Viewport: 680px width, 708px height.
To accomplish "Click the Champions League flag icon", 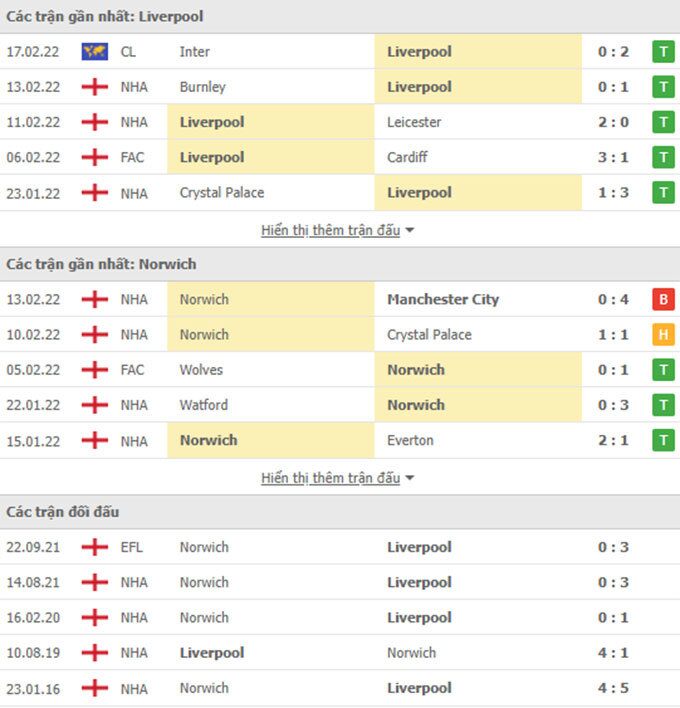I will (x=95, y=51).
